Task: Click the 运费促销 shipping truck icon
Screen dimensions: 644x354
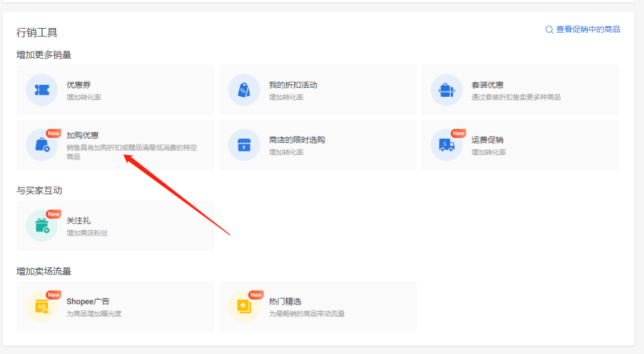Action: click(x=447, y=144)
